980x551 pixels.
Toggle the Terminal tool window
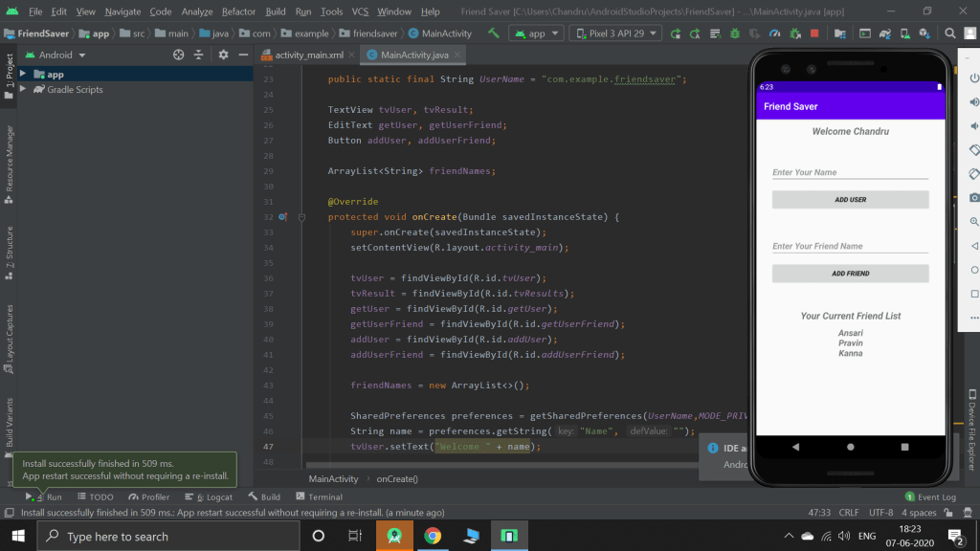point(319,497)
